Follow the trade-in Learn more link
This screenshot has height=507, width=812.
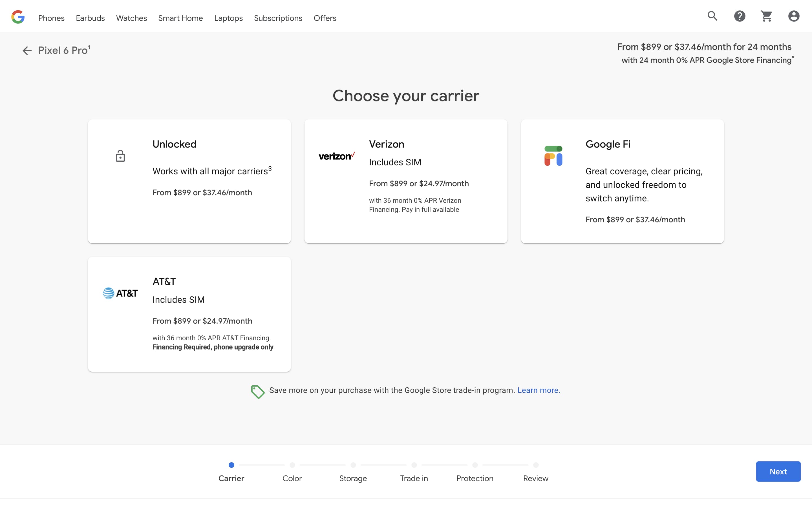(539, 390)
